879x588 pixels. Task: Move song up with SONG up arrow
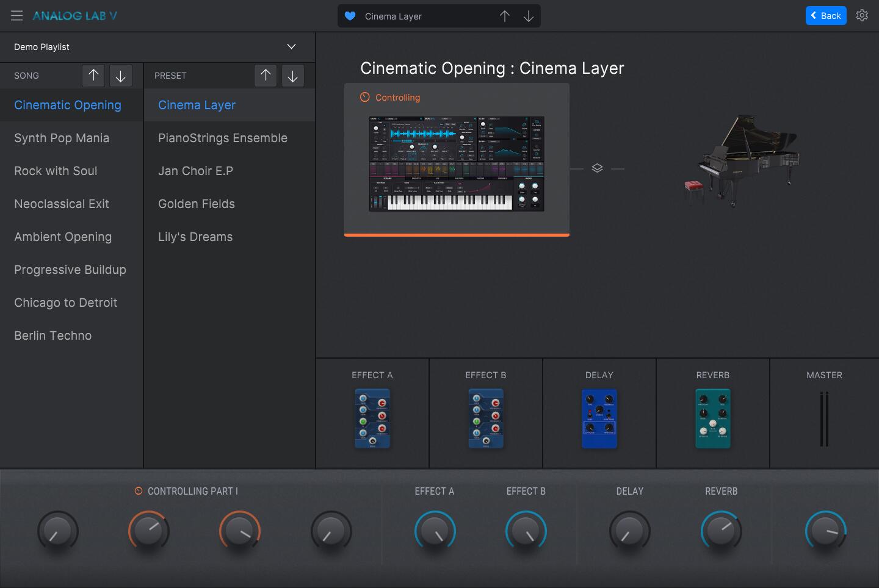93,76
